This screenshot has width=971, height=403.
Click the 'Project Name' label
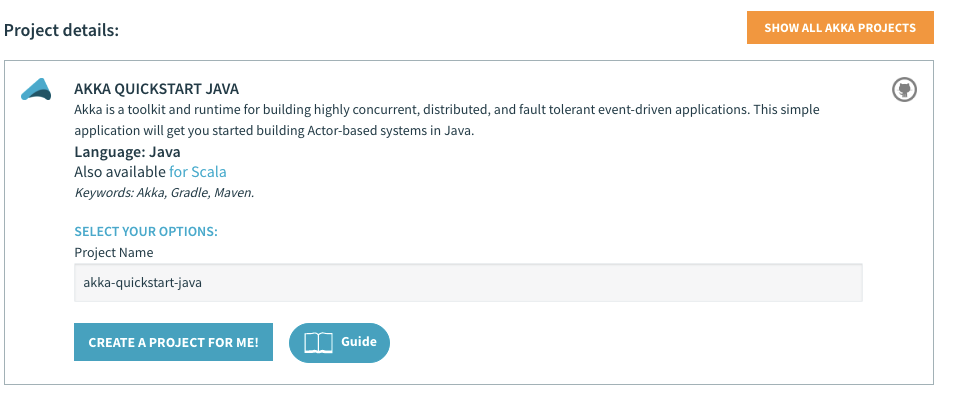[114, 253]
